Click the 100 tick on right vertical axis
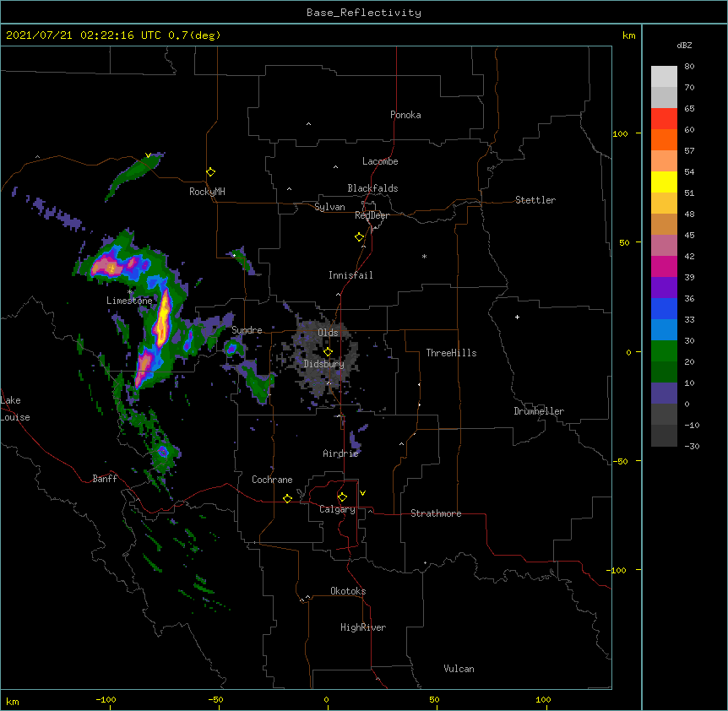The width and height of the screenshot is (728, 711). click(x=620, y=133)
